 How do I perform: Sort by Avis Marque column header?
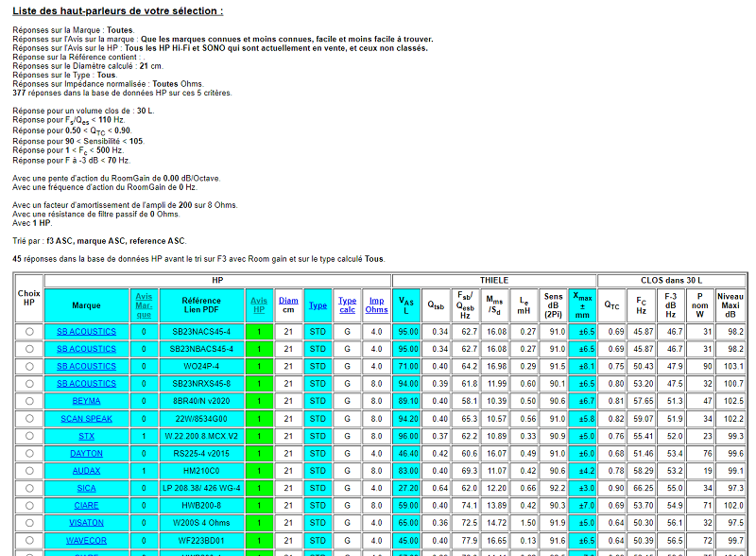[x=144, y=305]
